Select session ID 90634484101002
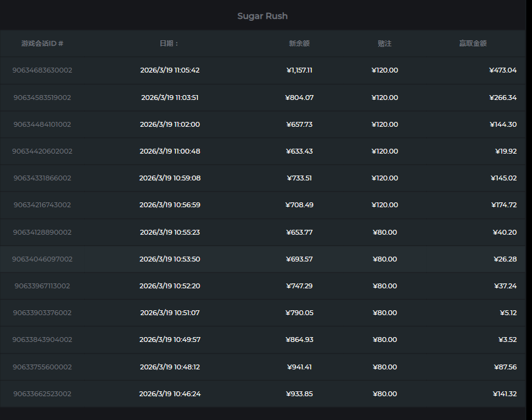Image resolution: width=532 pixels, height=420 pixels. 42,124
